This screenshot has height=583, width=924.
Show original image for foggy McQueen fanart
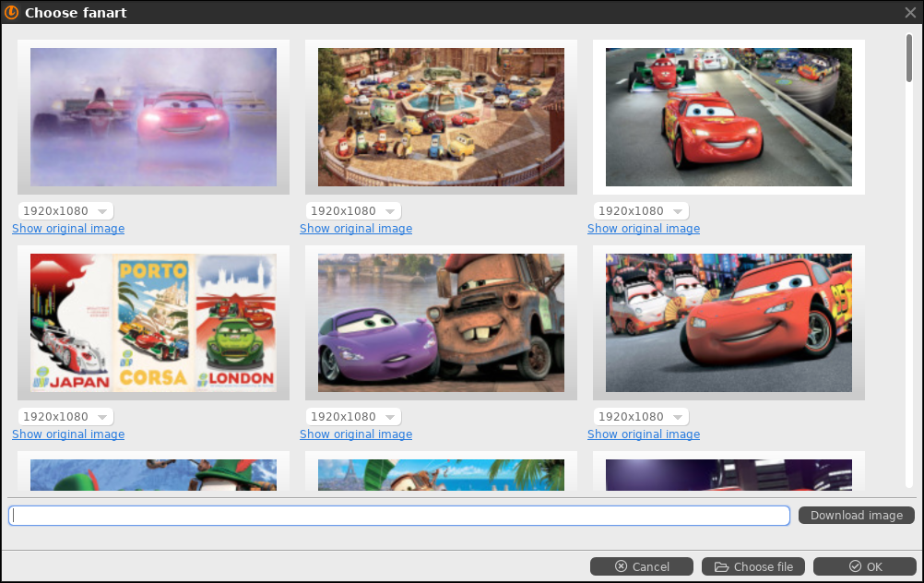coord(68,229)
